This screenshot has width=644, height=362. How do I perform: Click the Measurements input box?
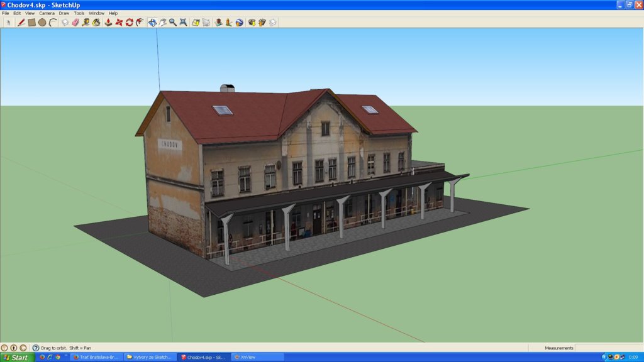(x=608, y=348)
